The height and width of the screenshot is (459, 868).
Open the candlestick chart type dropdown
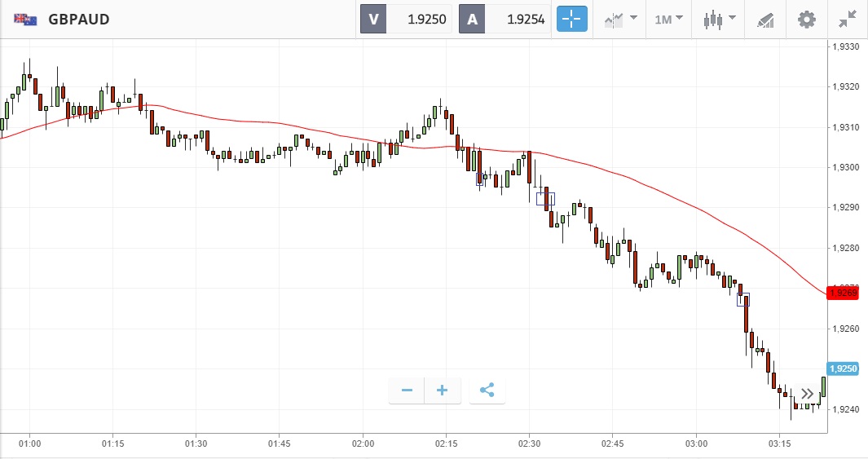719,19
